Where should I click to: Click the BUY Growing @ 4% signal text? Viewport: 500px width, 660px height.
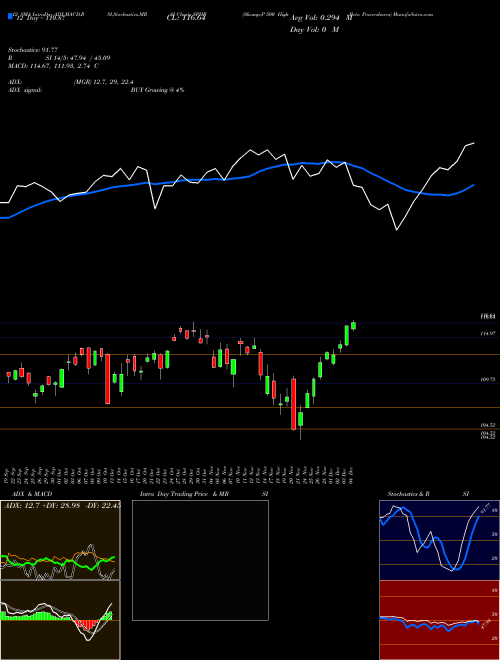tap(157, 90)
